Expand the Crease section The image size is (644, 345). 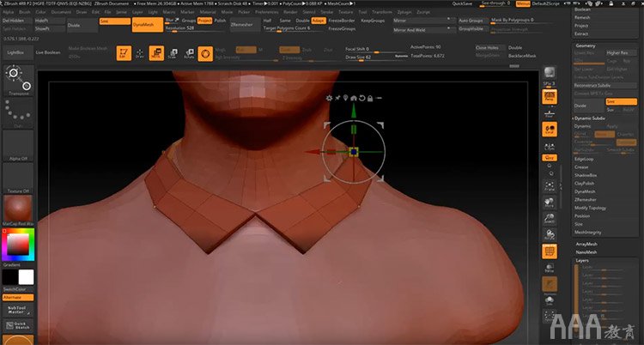(x=581, y=167)
